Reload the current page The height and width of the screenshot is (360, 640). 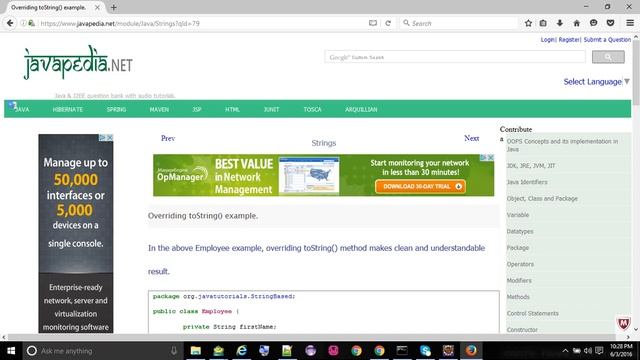[388, 23]
